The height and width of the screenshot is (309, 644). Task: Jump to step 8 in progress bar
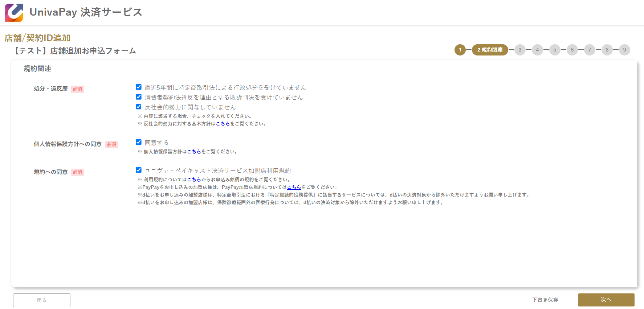point(607,50)
